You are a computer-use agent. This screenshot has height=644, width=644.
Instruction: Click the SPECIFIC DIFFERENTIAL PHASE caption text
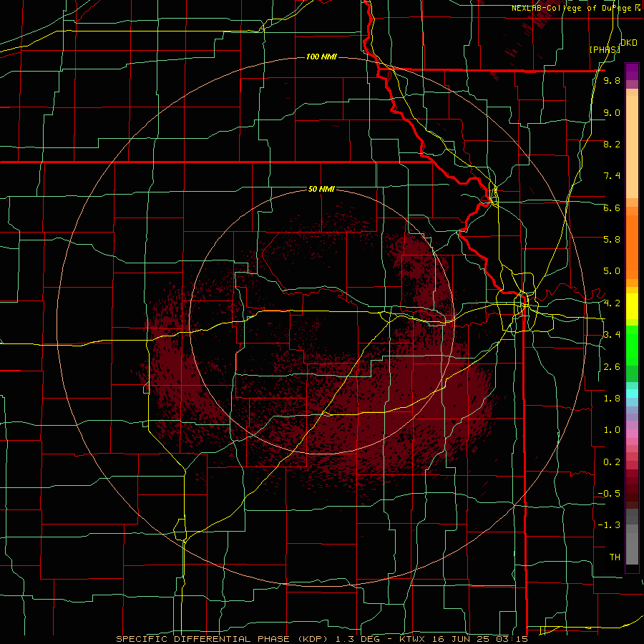203,639
